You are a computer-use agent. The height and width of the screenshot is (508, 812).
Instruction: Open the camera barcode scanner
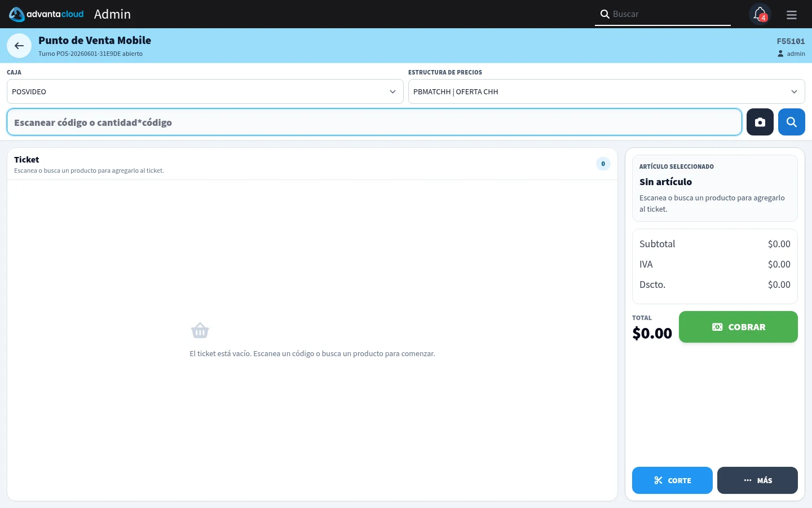click(x=760, y=122)
